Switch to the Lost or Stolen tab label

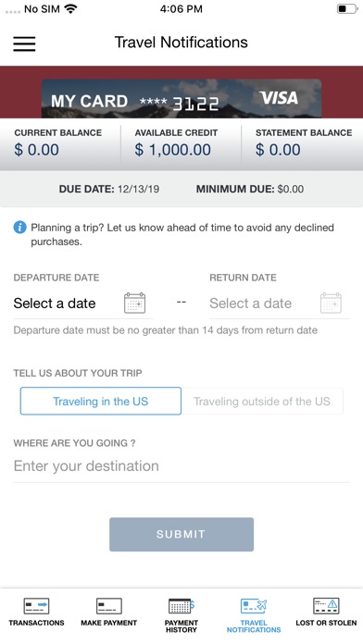(x=326, y=623)
